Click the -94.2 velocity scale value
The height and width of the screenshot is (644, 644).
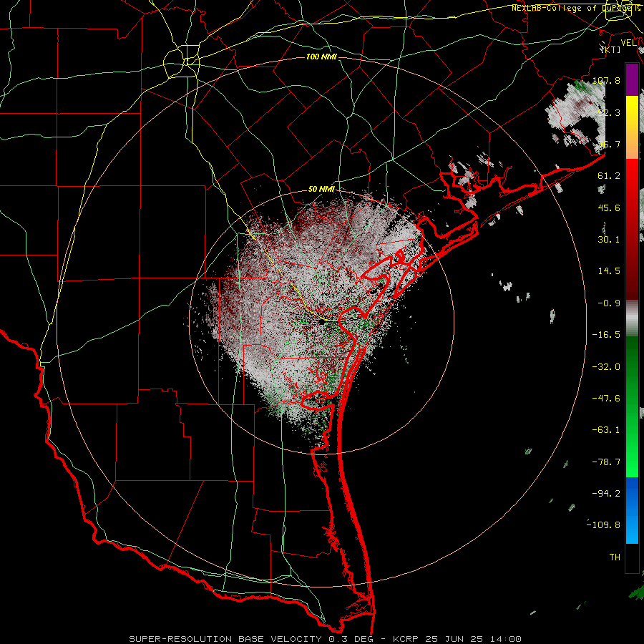click(606, 494)
